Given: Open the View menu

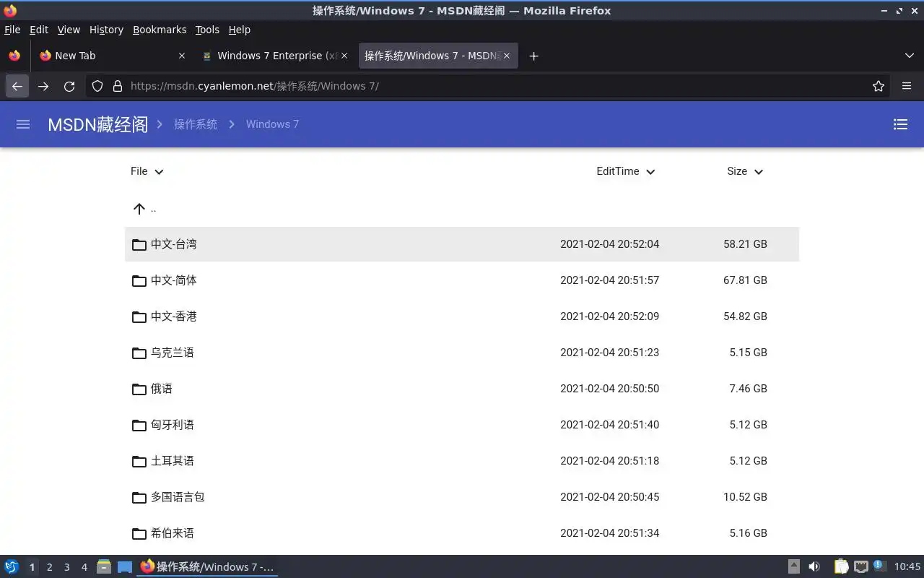Looking at the screenshot, I should click(69, 30).
